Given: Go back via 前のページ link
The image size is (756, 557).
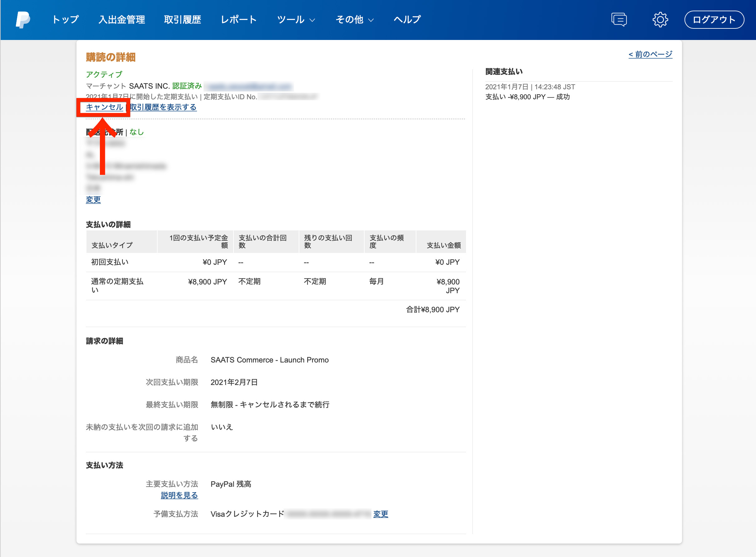Looking at the screenshot, I should click(650, 54).
